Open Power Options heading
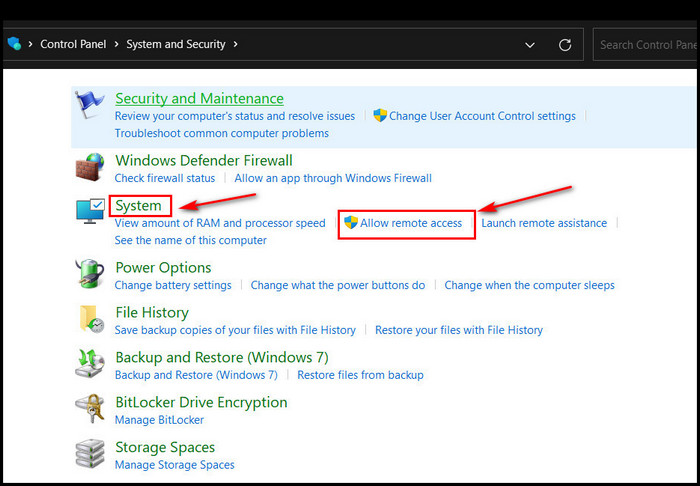The width and height of the screenshot is (700, 486). (x=163, y=267)
